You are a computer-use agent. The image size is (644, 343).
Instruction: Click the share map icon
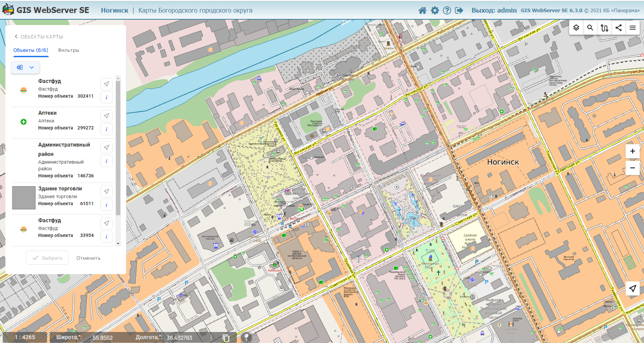[618, 28]
